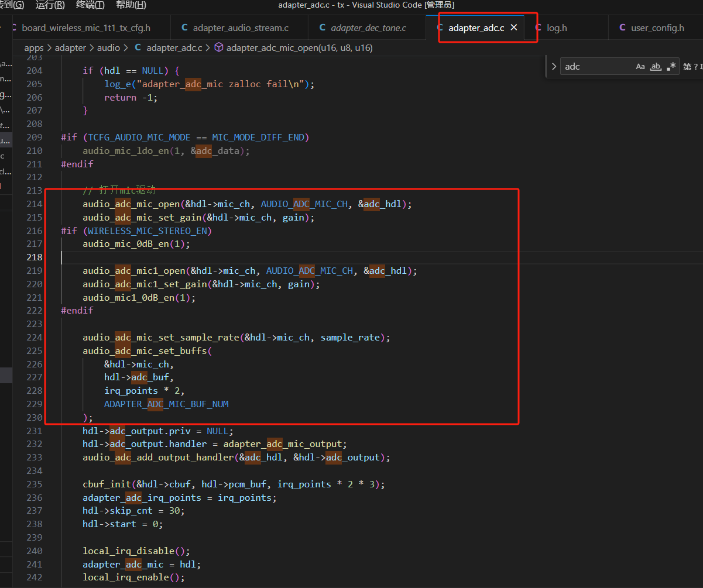Click "return -1;" on line 206
Image resolution: width=703 pixels, height=588 pixels.
click(131, 98)
